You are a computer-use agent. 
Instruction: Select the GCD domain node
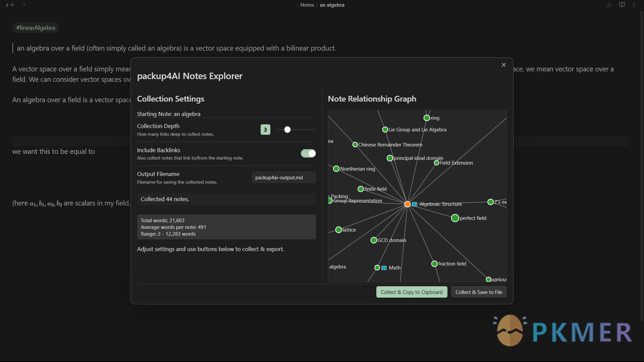374,240
